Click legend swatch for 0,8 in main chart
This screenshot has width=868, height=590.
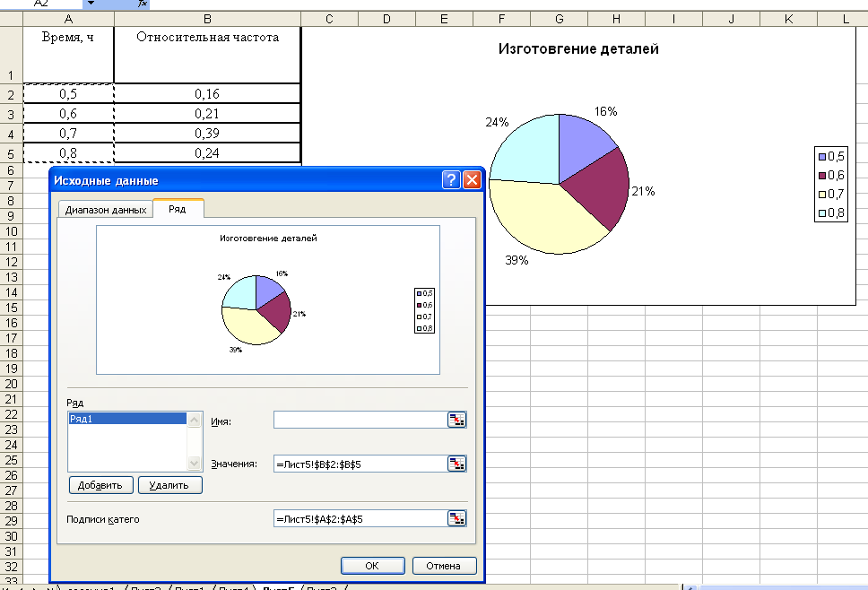(822, 213)
